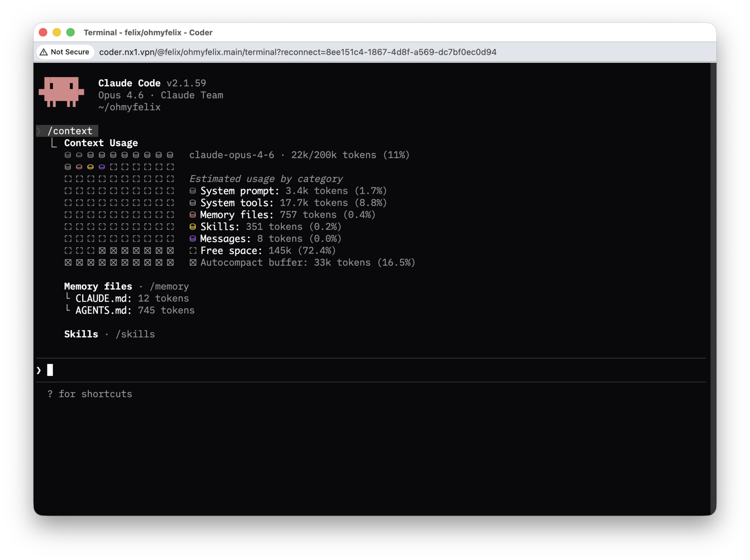Click the Claude Code pixel mascot logo

click(x=61, y=92)
